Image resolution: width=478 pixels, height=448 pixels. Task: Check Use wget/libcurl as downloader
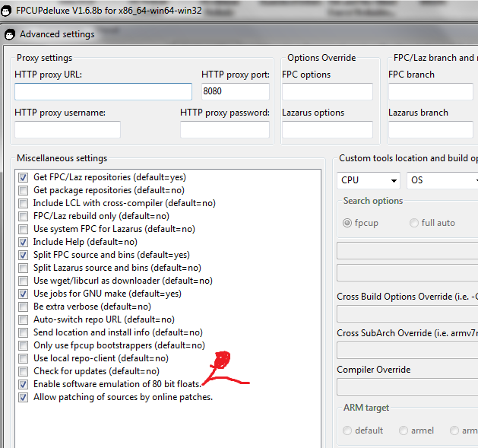[x=23, y=281]
